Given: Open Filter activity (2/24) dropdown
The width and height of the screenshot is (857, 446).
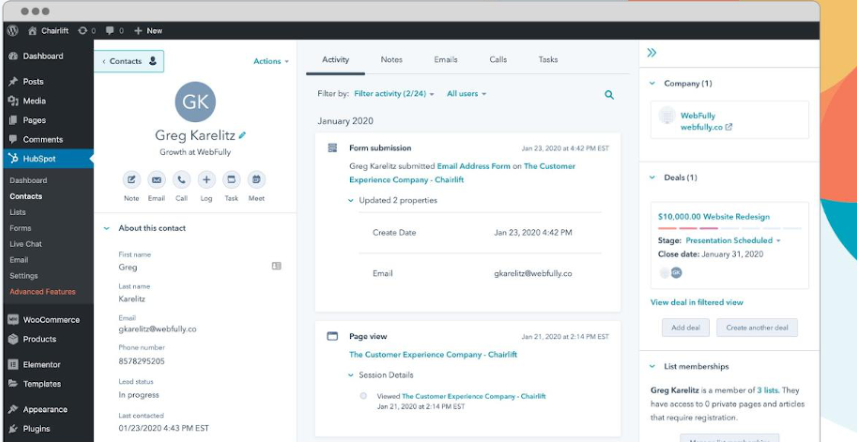Looking at the screenshot, I should tap(394, 94).
